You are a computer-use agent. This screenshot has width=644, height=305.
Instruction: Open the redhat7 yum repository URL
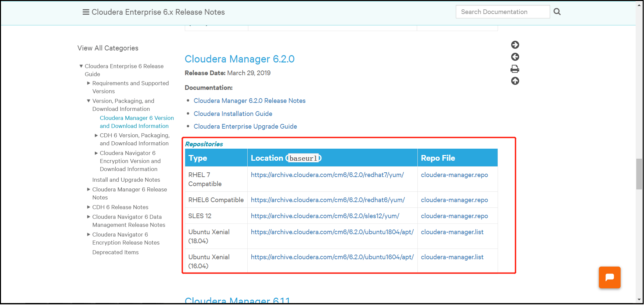click(x=327, y=175)
